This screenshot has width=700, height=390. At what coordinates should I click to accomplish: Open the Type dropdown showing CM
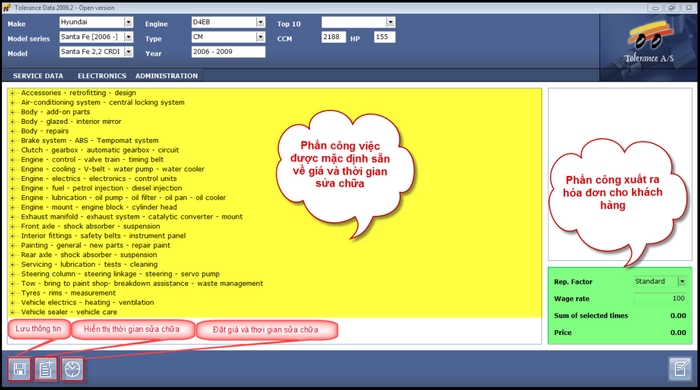(x=260, y=37)
